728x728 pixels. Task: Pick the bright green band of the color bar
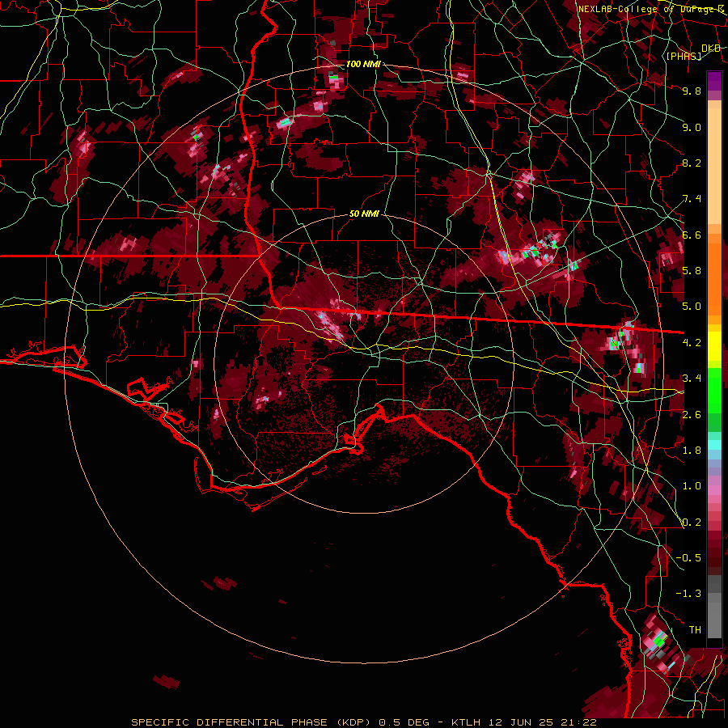(x=714, y=390)
